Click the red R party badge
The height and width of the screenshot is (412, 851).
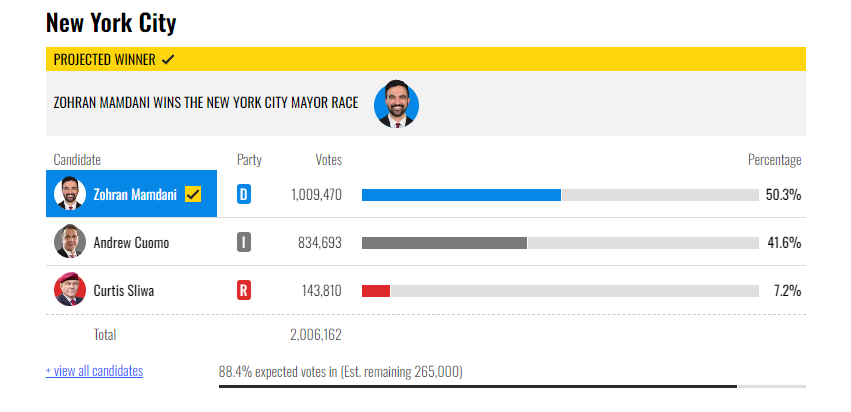243,290
